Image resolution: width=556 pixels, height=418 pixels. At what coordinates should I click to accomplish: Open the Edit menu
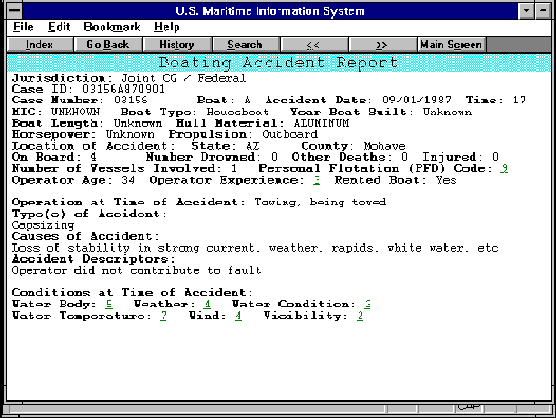(59, 27)
